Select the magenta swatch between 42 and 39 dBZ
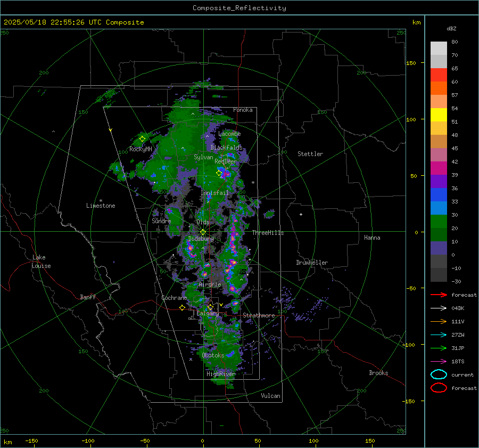The height and width of the screenshot is (448, 479). pos(439,168)
